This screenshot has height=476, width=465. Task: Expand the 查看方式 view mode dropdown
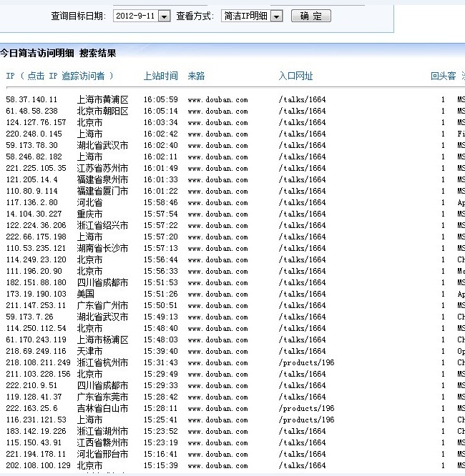[x=277, y=16]
